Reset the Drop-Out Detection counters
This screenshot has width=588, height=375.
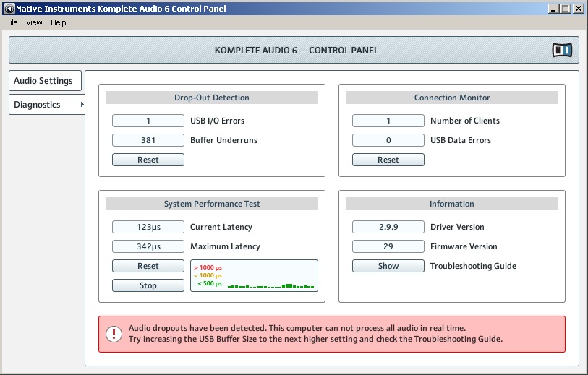pos(148,160)
